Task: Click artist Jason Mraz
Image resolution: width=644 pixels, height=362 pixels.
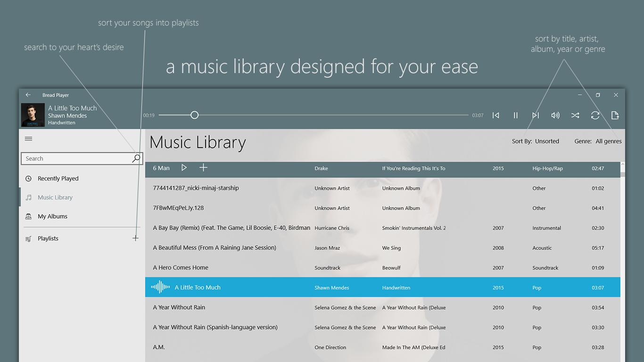Action: point(327,248)
